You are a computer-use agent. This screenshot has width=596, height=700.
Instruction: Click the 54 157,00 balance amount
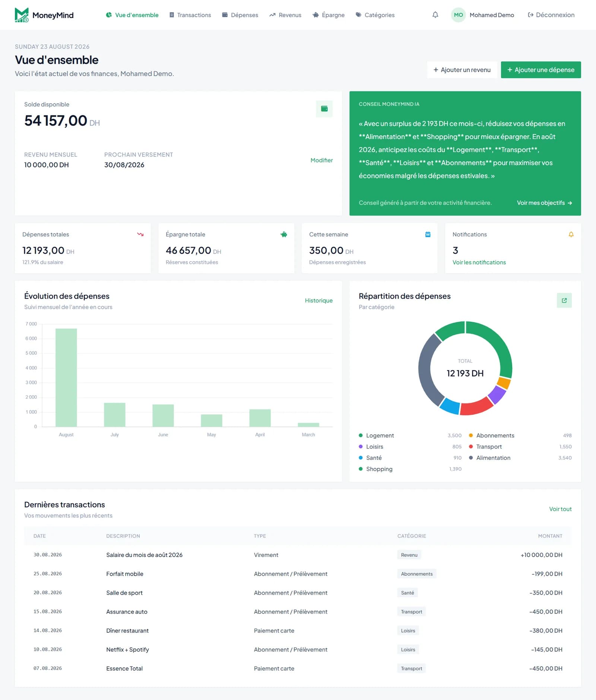pos(56,121)
